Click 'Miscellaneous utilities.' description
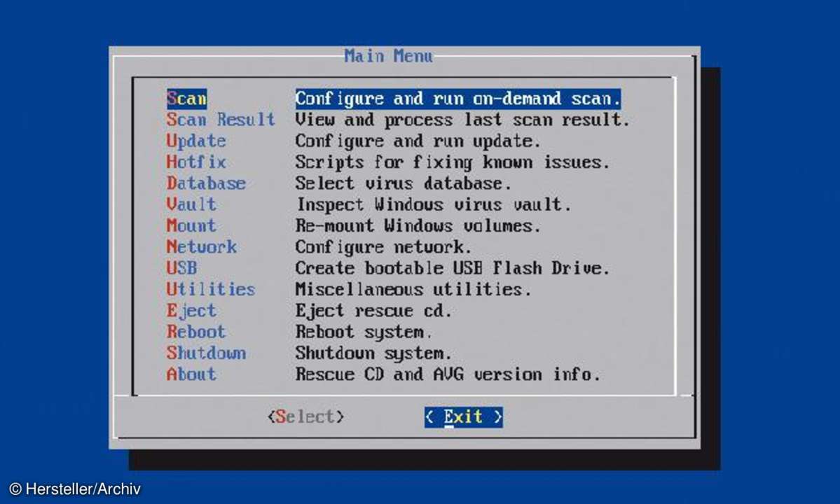The image size is (840, 504). pos(413,289)
